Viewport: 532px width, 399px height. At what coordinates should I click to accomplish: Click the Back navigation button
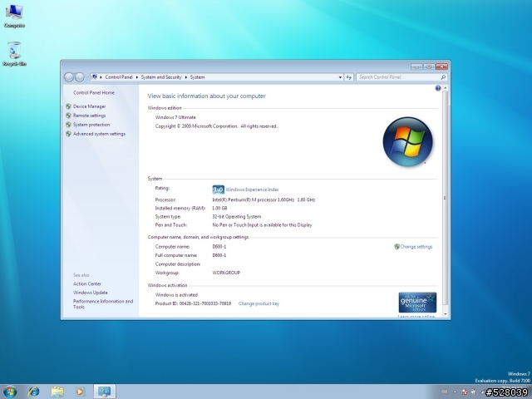coord(69,77)
